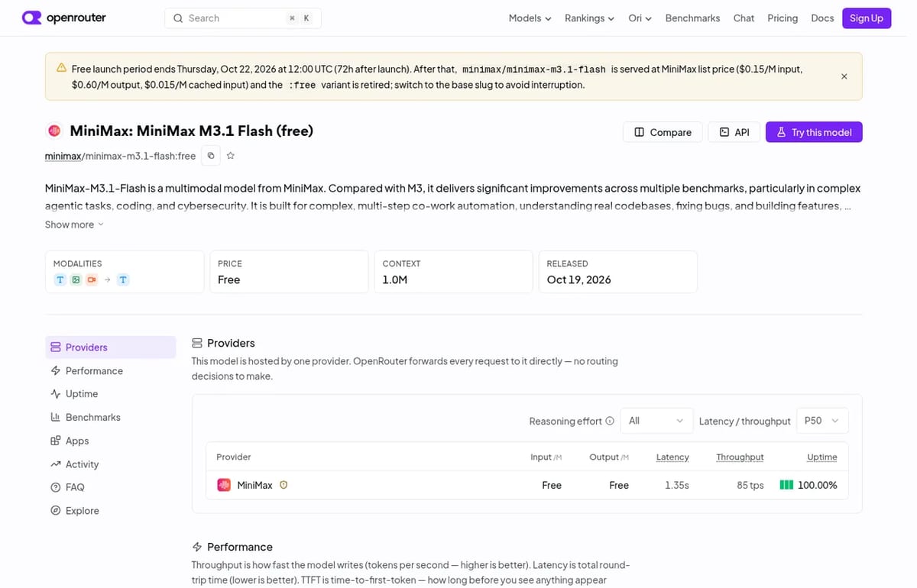Click the green uptime bars icon
This screenshot has width=917, height=588.
coord(786,485)
